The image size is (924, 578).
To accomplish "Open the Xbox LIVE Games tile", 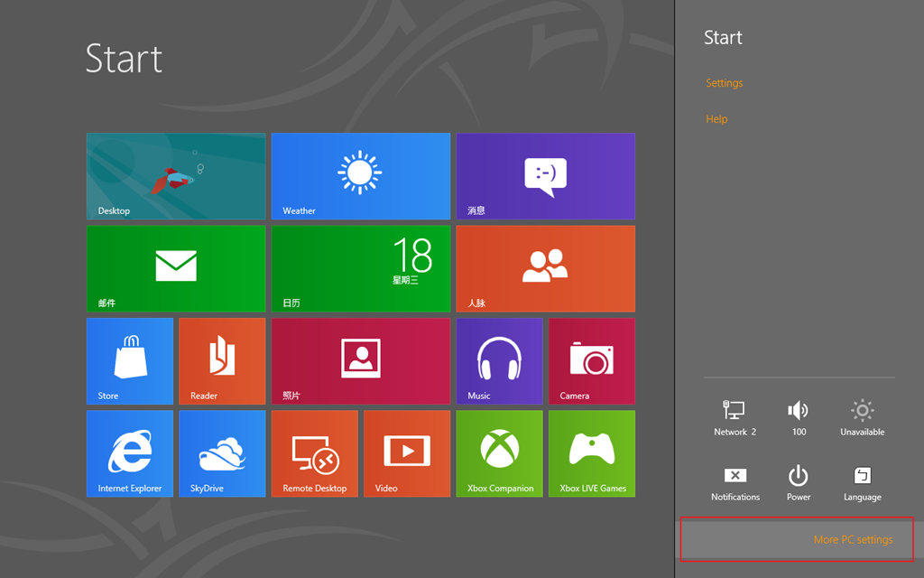I will (592, 454).
